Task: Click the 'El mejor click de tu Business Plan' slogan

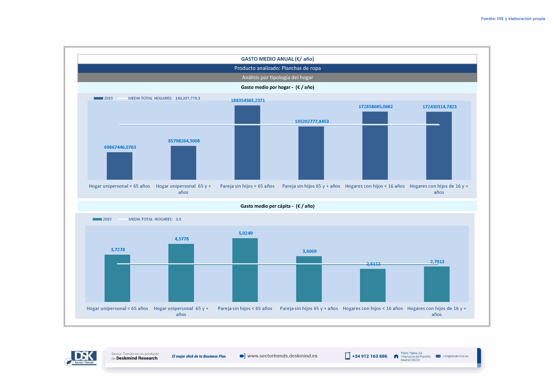Action: coord(199,356)
